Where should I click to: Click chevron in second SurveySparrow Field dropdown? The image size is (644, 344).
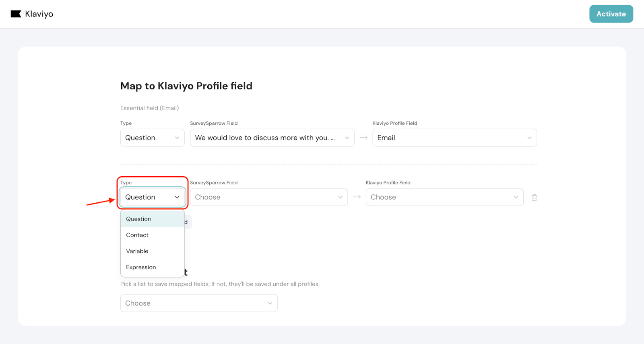[340, 197]
